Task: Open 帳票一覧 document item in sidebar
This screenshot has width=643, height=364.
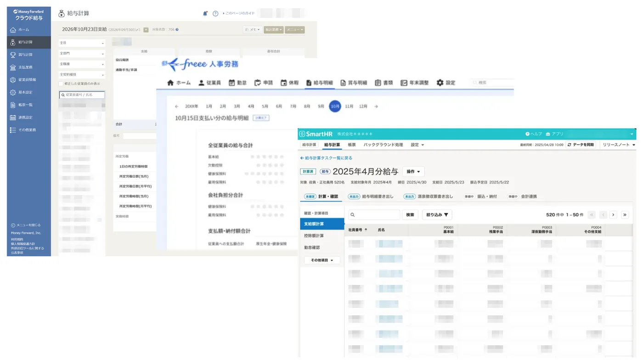Action: click(28, 105)
